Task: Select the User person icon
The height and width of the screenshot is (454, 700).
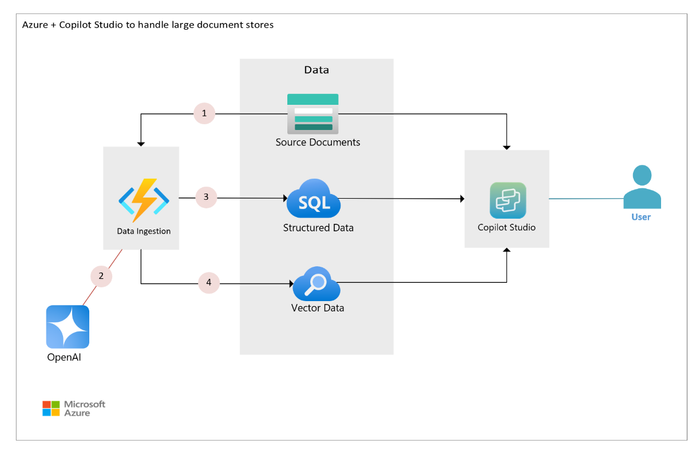Action: 642,187
